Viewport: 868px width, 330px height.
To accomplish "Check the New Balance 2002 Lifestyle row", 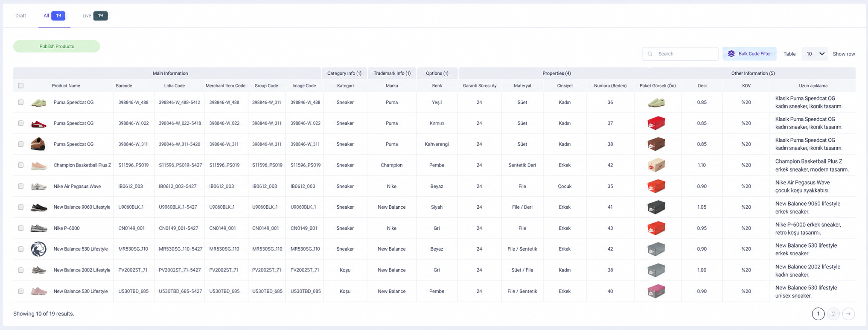I will click(20, 270).
